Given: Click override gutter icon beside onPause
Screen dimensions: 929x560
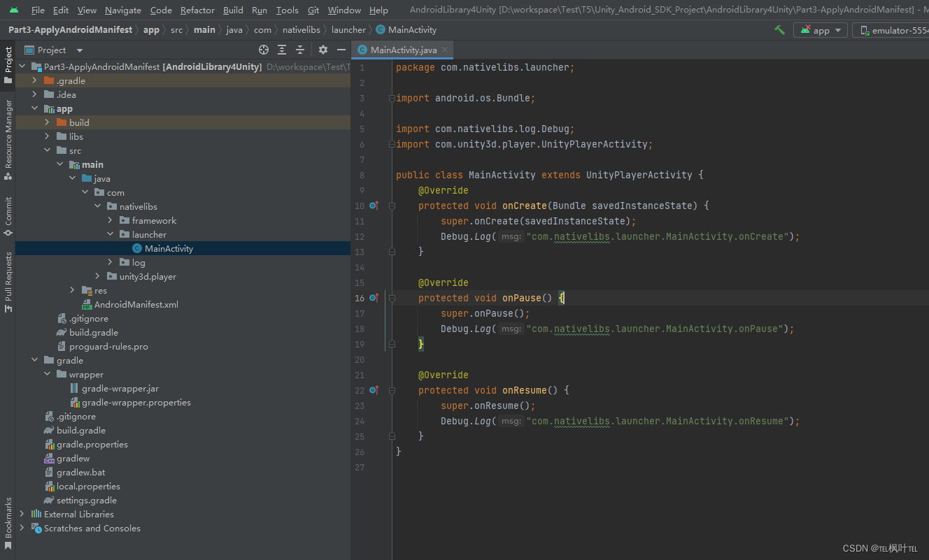Looking at the screenshot, I should [374, 298].
